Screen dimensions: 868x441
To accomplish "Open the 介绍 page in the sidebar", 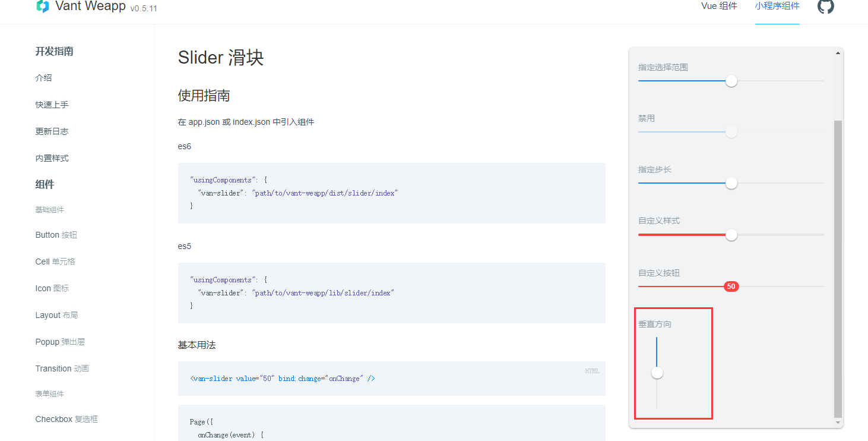I will coord(42,77).
